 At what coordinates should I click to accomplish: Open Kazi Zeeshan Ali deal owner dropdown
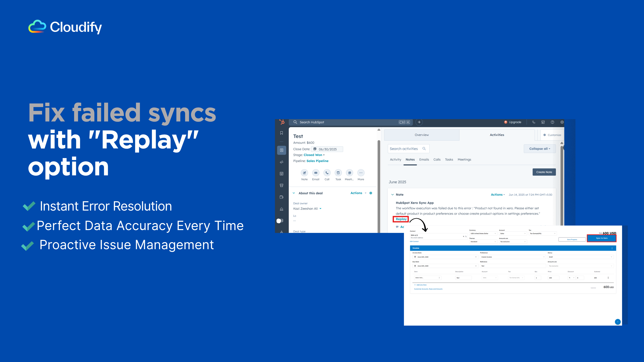click(x=307, y=209)
